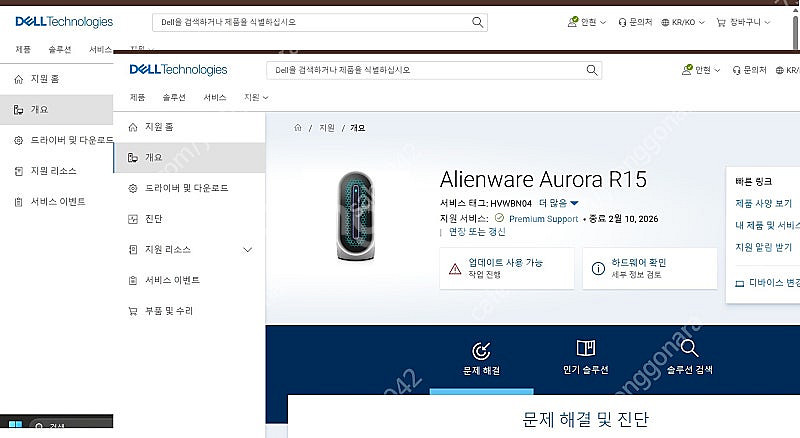Open the 하드웨어 확인 info card
This screenshot has width=800, height=438.
pyautogui.click(x=649, y=269)
